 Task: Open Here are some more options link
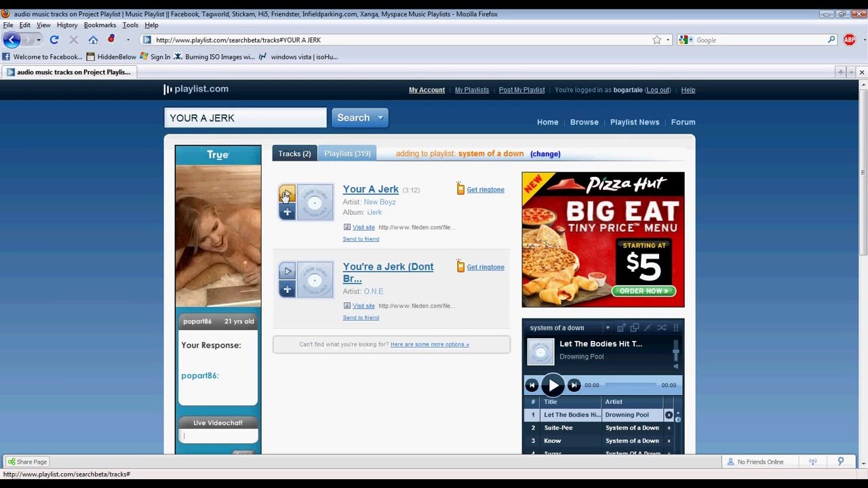430,344
